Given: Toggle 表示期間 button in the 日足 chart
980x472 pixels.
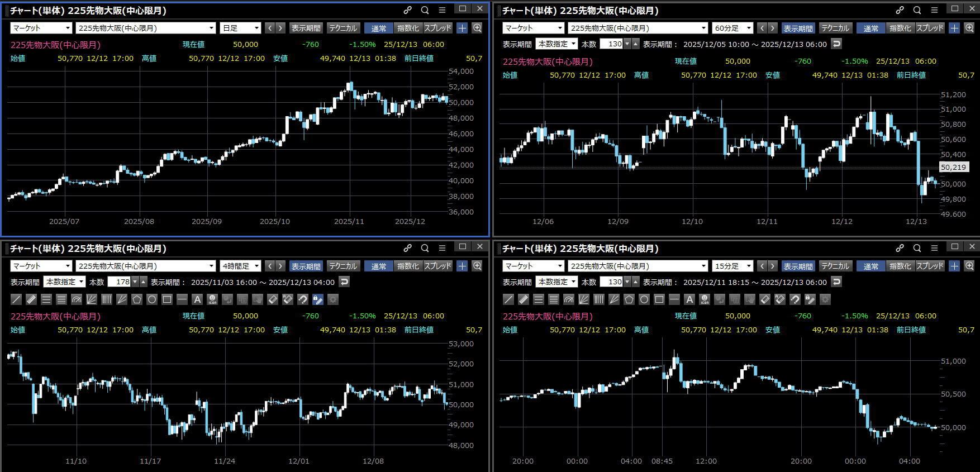Looking at the screenshot, I should pos(306,28).
